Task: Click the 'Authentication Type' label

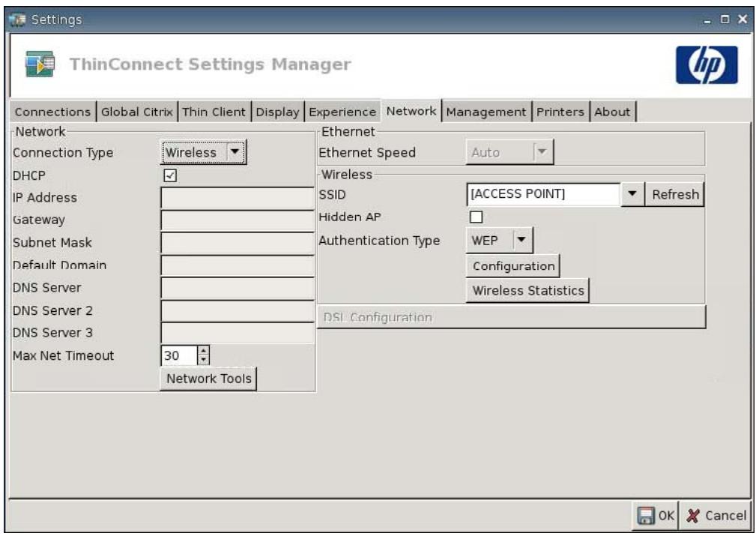Action: coord(379,240)
